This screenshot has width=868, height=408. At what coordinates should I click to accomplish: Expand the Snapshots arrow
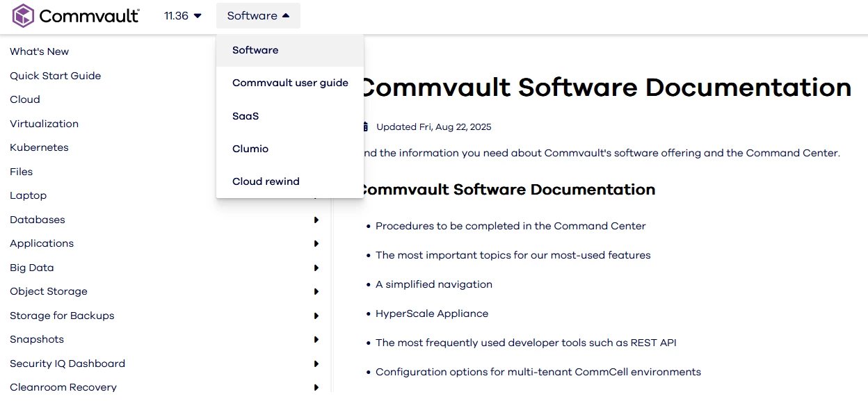pos(316,340)
